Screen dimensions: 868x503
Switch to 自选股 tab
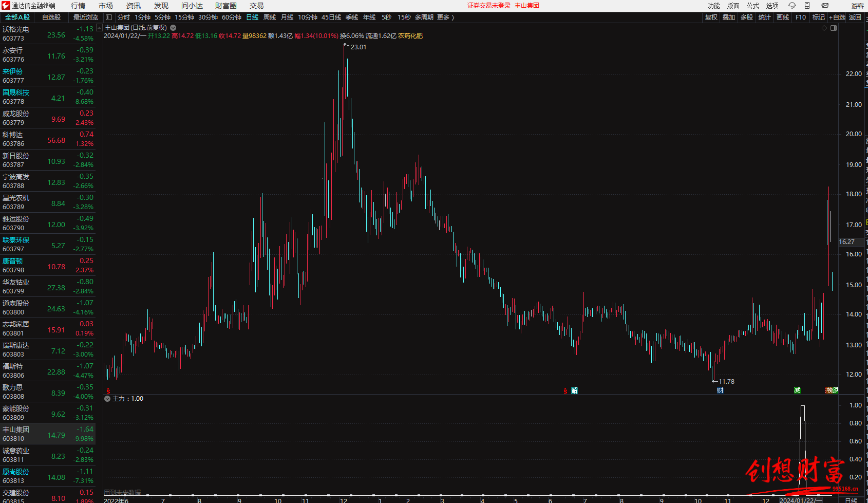(51, 17)
